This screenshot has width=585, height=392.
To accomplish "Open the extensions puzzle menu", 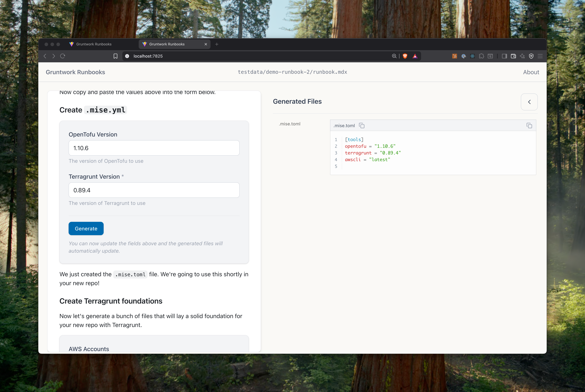I will coord(482,56).
